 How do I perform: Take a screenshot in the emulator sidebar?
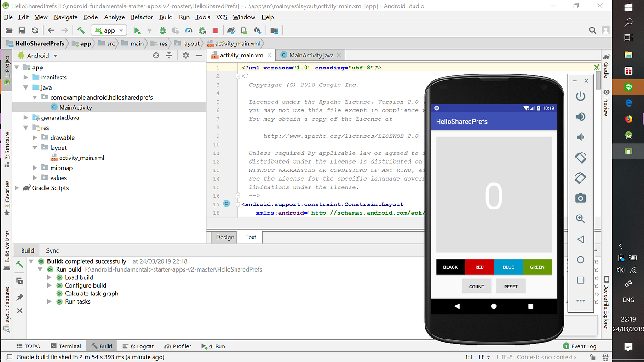coord(581,198)
